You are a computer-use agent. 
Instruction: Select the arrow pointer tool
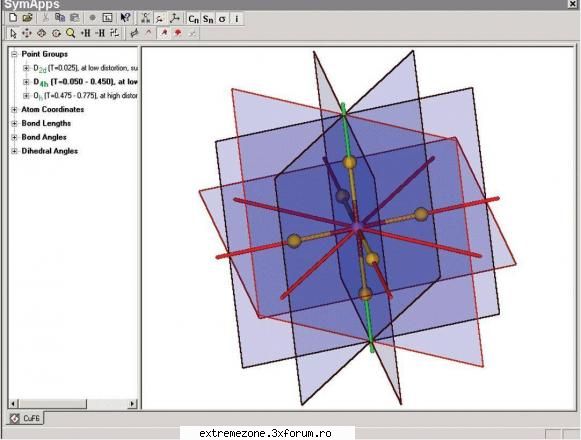click(x=13, y=33)
